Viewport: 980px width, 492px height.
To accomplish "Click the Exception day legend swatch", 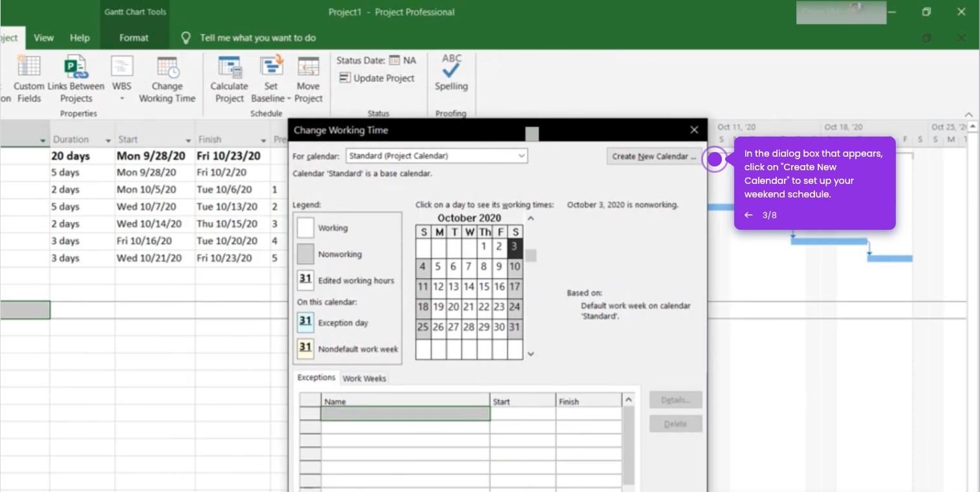I will 306,322.
